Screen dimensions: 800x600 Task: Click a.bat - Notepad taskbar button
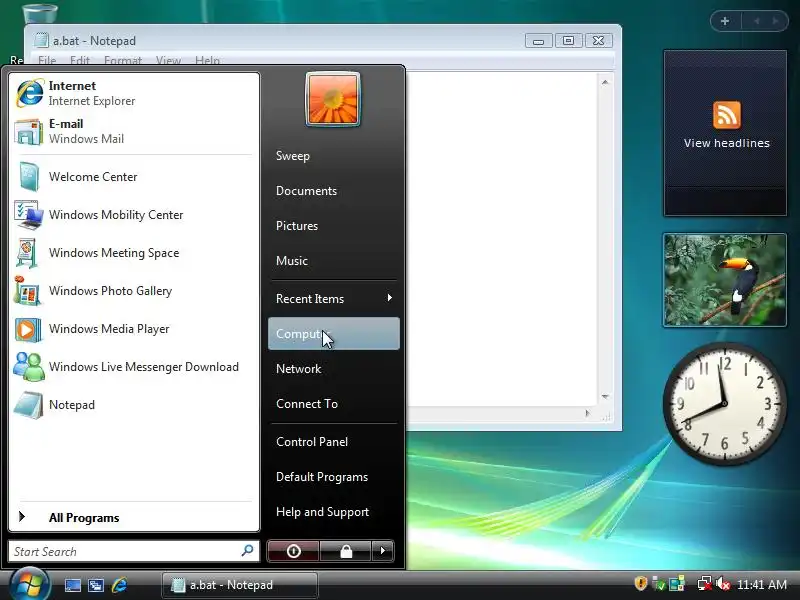coord(240,585)
